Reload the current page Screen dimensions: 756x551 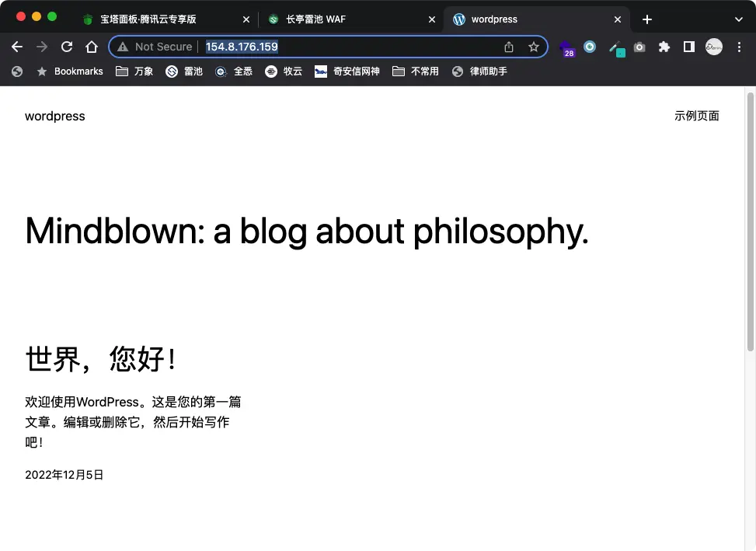67,47
